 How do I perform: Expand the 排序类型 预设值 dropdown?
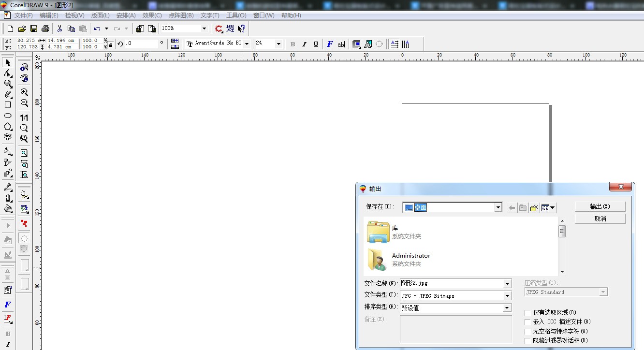(507, 308)
